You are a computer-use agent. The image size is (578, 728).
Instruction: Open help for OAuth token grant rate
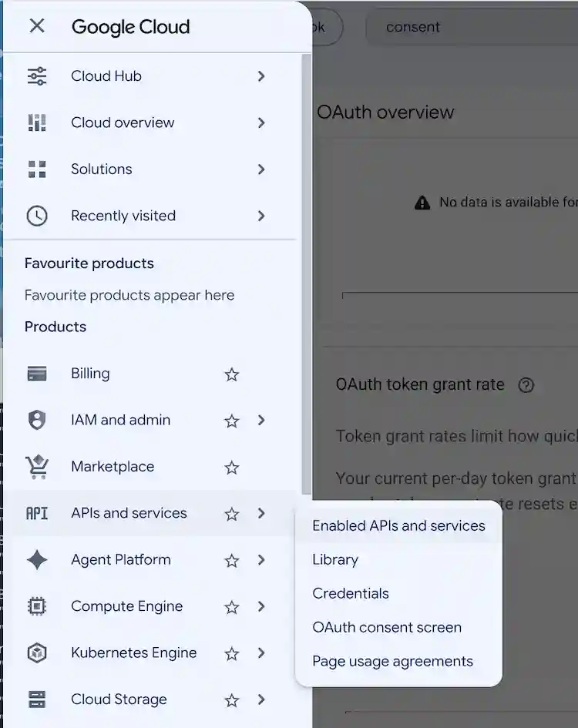pos(526,385)
